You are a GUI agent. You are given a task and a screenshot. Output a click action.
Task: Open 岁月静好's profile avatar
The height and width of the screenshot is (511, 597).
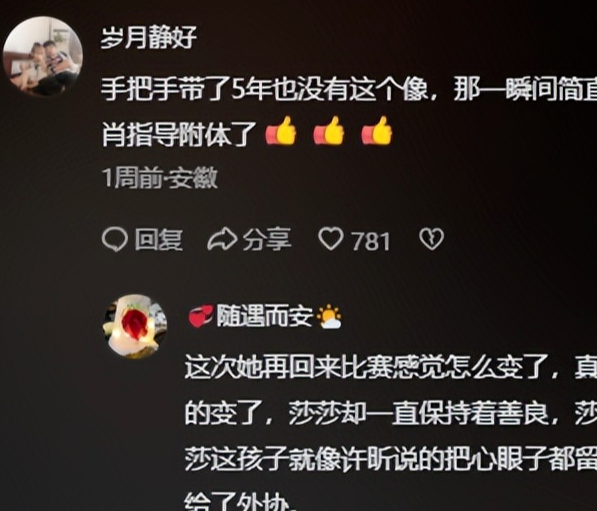pos(43,56)
